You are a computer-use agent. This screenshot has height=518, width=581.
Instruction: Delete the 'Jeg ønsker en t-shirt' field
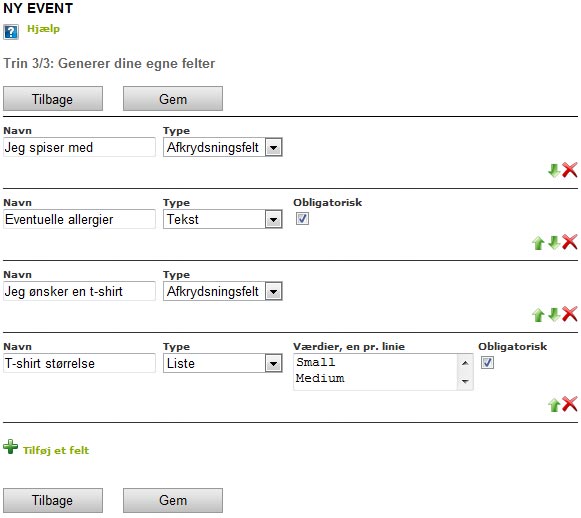click(570, 314)
